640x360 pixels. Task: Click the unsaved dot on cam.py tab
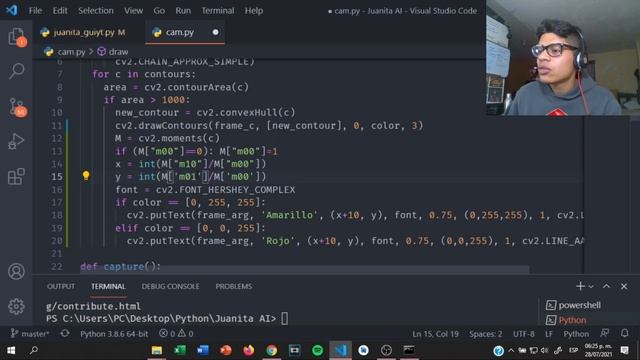(215, 32)
